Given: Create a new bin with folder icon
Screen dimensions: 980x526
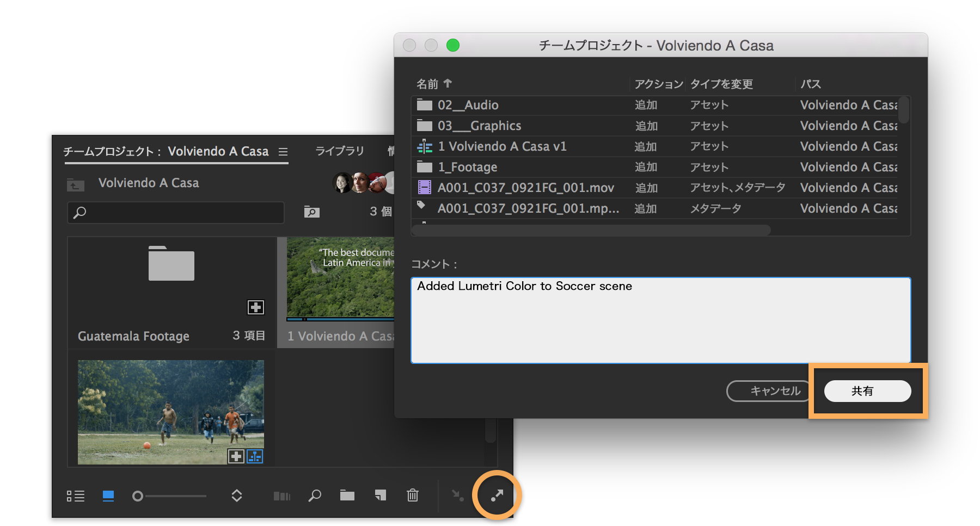Looking at the screenshot, I should 347,496.
